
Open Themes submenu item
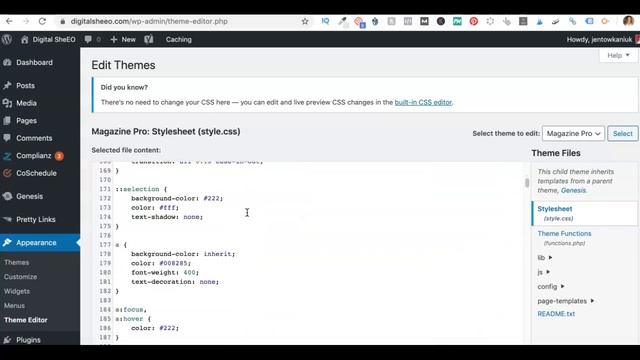tap(16, 262)
